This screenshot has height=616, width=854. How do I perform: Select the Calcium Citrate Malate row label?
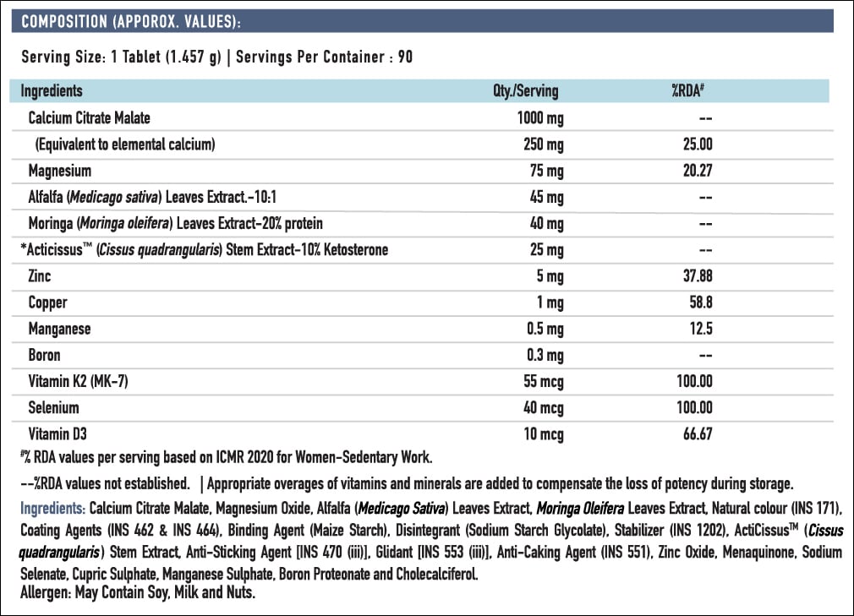(90, 118)
